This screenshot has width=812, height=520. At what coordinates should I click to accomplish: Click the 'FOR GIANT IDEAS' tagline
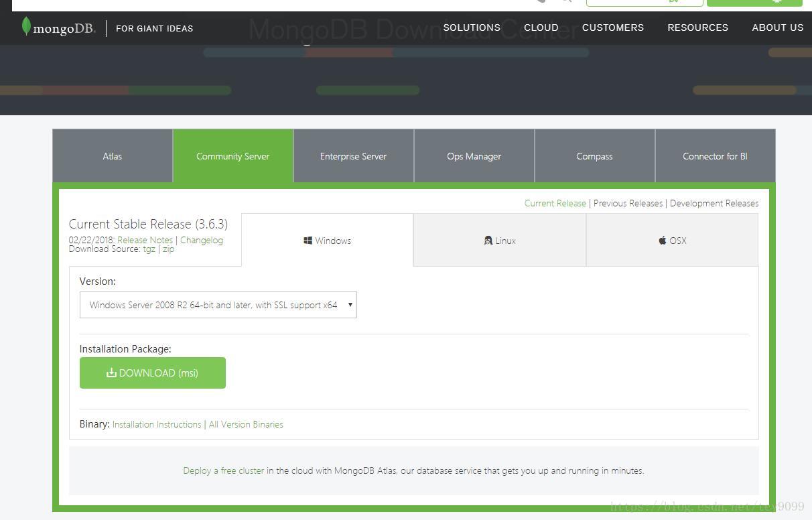pos(154,28)
